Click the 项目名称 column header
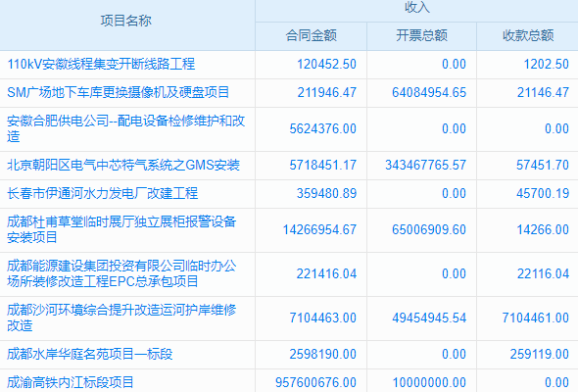Image resolution: width=578 pixels, height=392 pixels. 126,21
